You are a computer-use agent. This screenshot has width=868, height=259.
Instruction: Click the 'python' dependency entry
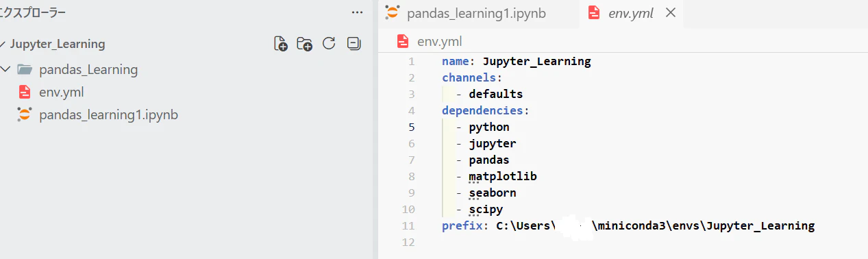pyautogui.click(x=489, y=127)
